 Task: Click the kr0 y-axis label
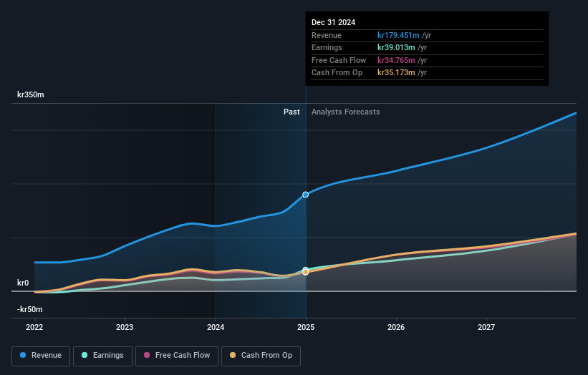(x=23, y=283)
